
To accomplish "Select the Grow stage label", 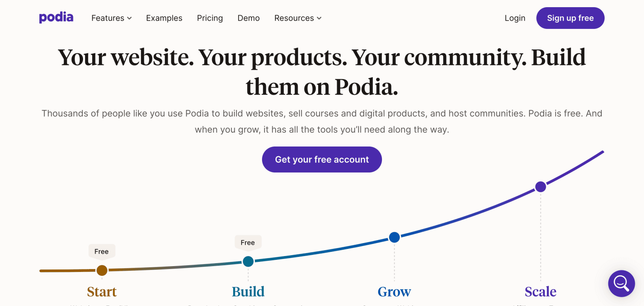I will (x=394, y=291).
